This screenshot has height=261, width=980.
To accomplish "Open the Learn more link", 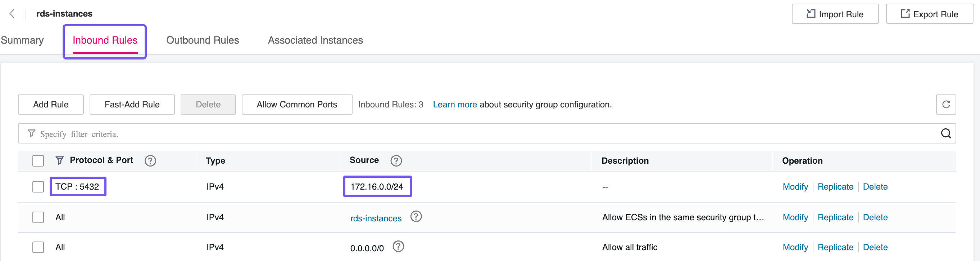I will point(455,105).
